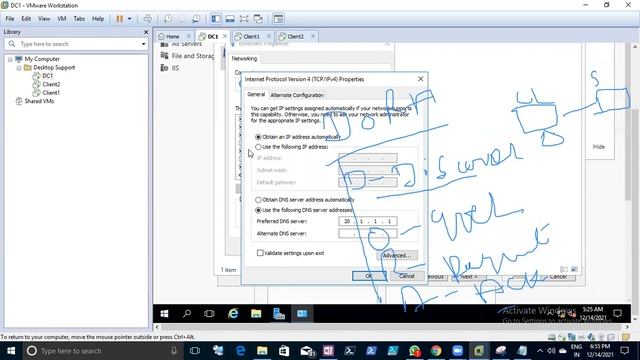Click the VMware Workstation host taskbar icon
The image size is (640, 360).
479,351
